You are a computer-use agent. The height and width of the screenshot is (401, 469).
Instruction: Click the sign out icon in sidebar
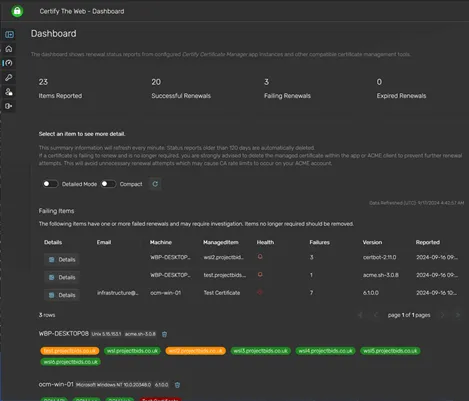click(x=9, y=106)
